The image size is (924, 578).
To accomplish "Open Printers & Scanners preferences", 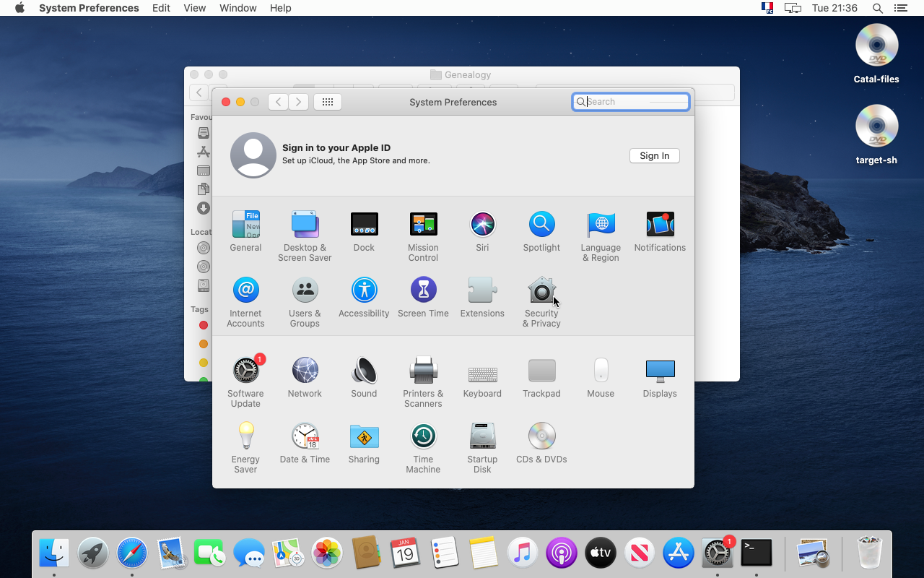I will coord(423,382).
